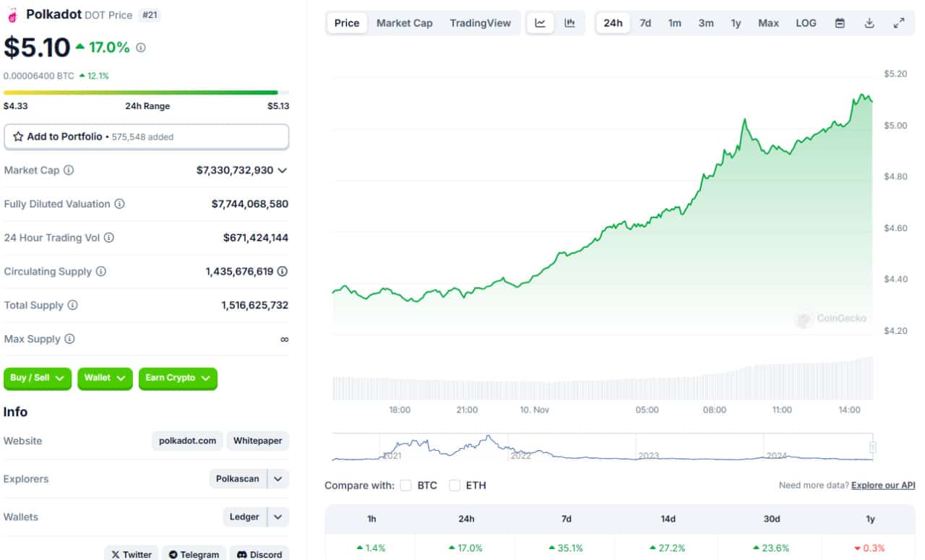Switch to the TradingView tab
Image resolution: width=925 pixels, height=560 pixels.
tap(481, 23)
